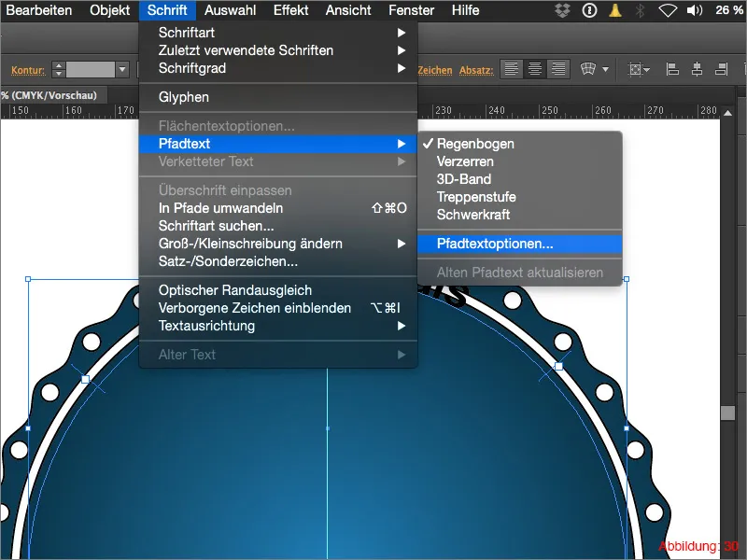Toggle Optischer Randausgleich
The height and width of the screenshot is (560, 747).
click(x=278, y=290)
